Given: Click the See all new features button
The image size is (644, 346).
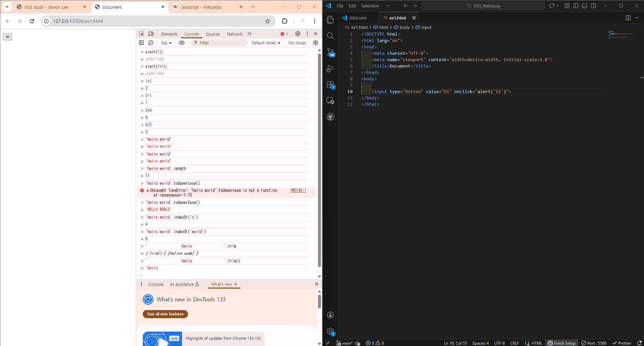Looking at the screenshot, I should coord(165,314).
